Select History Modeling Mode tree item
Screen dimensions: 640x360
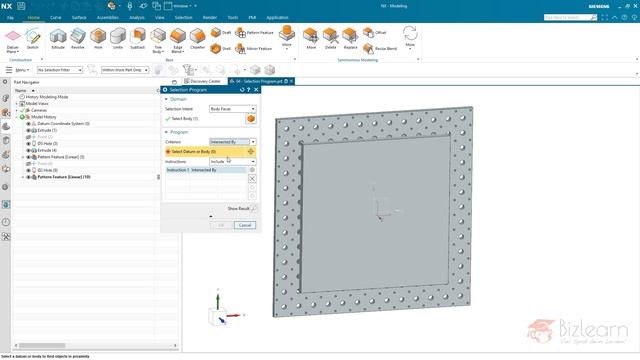pyautogui.click(x=47, y=97)
